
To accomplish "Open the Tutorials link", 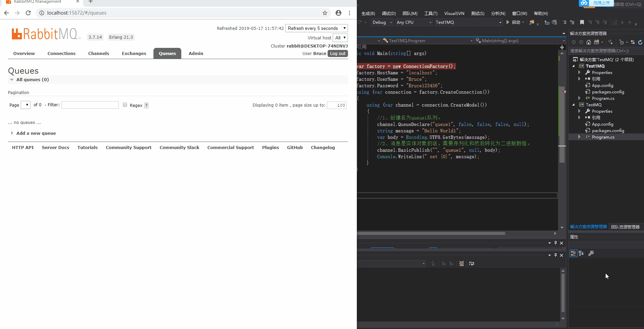I will coord(88,147).
